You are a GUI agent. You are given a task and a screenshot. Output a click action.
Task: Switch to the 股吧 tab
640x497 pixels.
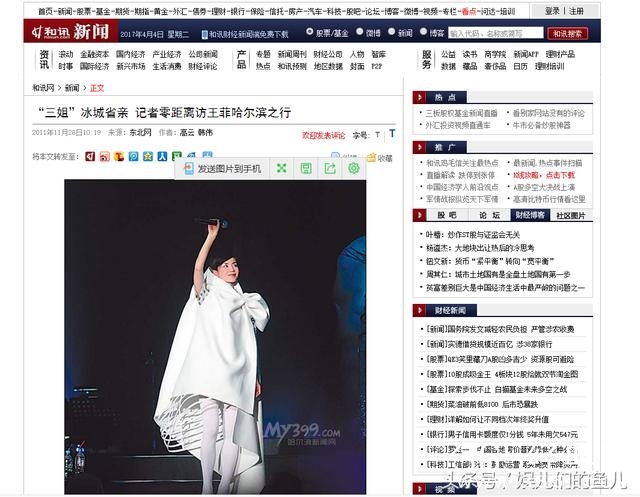coord(447,215)
